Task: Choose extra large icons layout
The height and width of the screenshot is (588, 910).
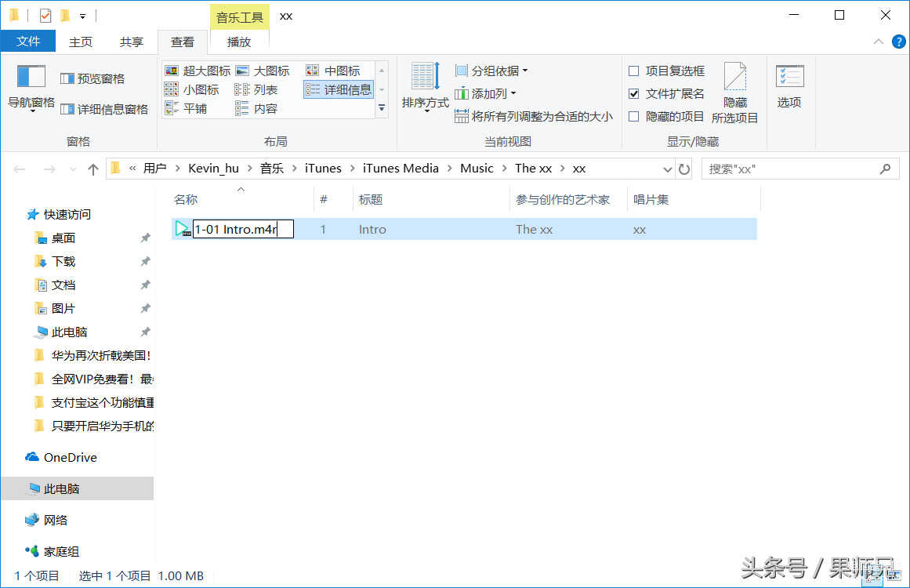Action: pyautogui.click(x=198, y=71)
